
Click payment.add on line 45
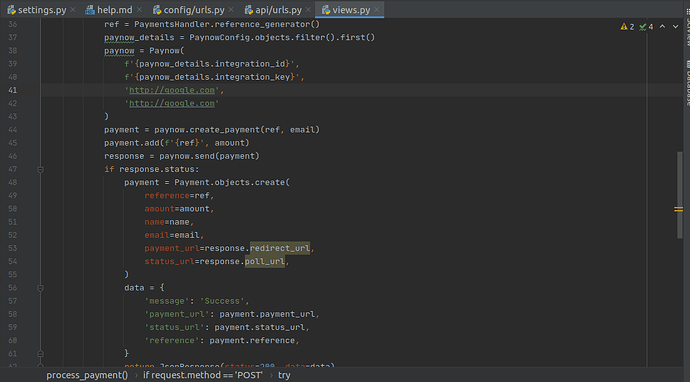[x=132, y=143]
